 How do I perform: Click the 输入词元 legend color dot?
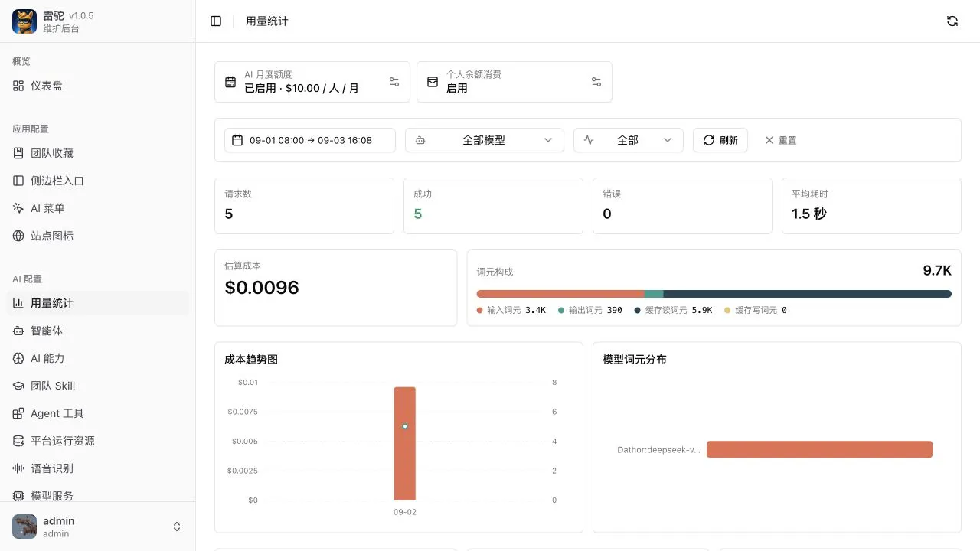coord(480,311)
